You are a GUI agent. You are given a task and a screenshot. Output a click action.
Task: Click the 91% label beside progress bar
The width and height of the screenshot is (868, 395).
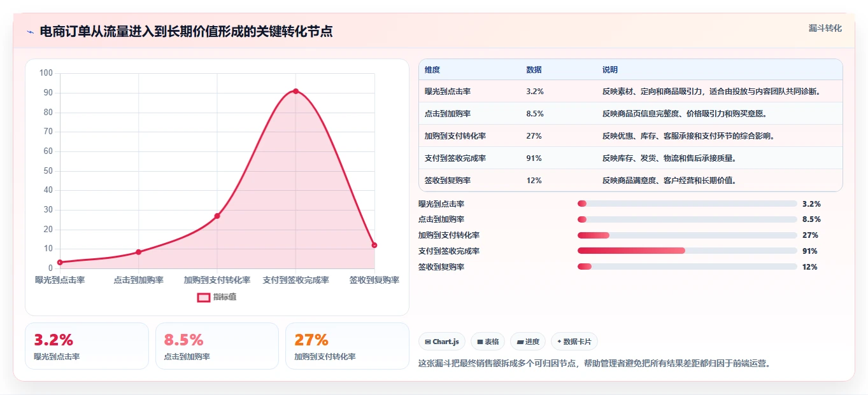810,251
